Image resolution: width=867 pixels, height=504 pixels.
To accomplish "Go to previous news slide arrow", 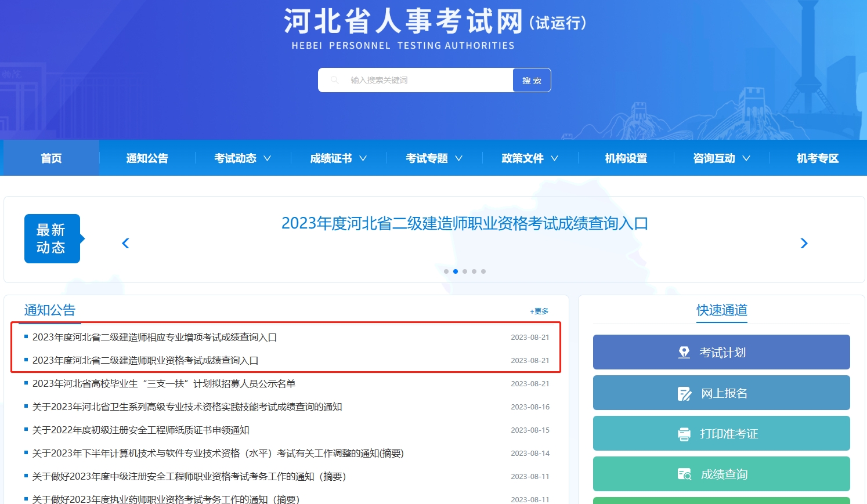I will pos(125,243).
